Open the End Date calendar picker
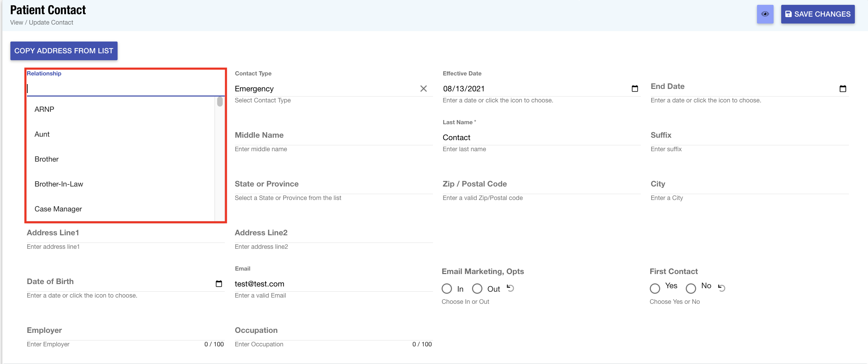 point(842,89)
